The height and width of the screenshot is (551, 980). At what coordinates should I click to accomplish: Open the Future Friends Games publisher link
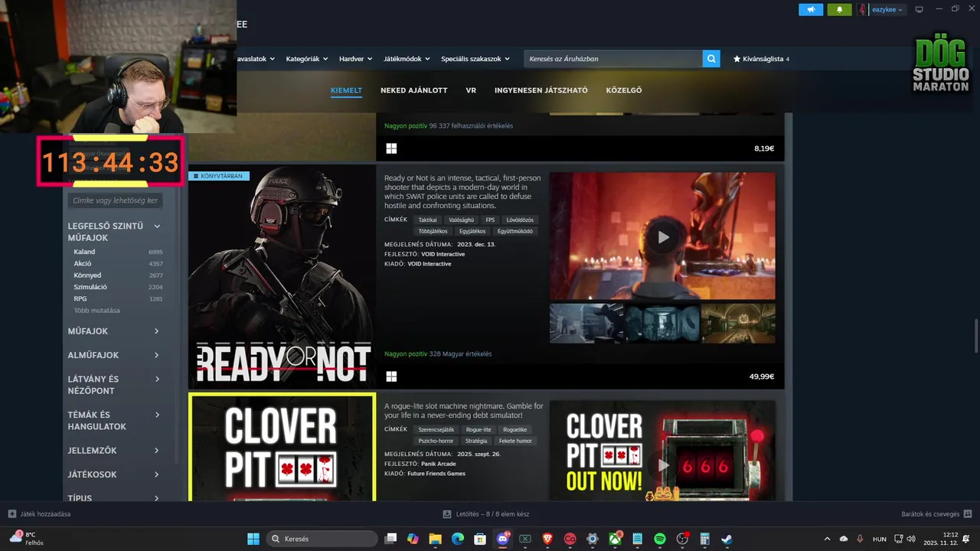click(436, 474)
